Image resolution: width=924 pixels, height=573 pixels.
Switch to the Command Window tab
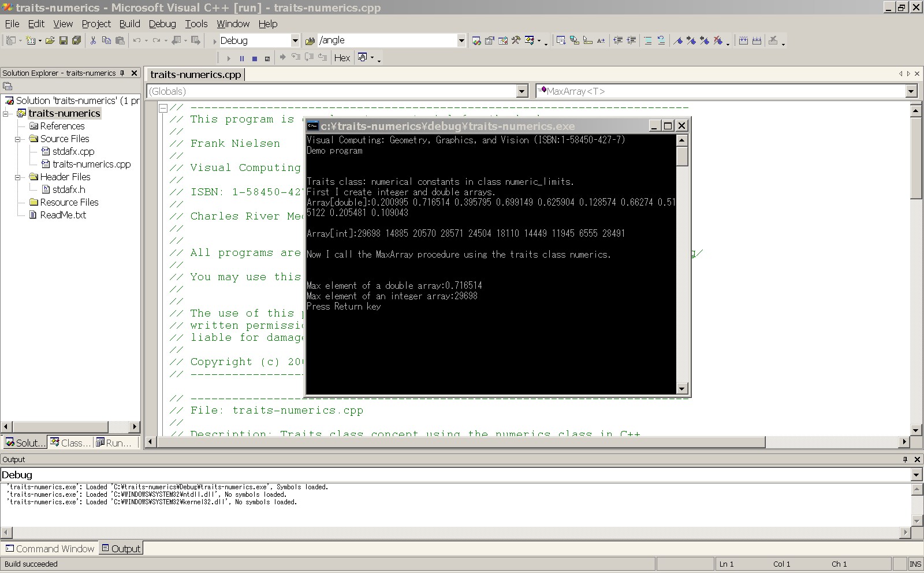click(50, 549)
